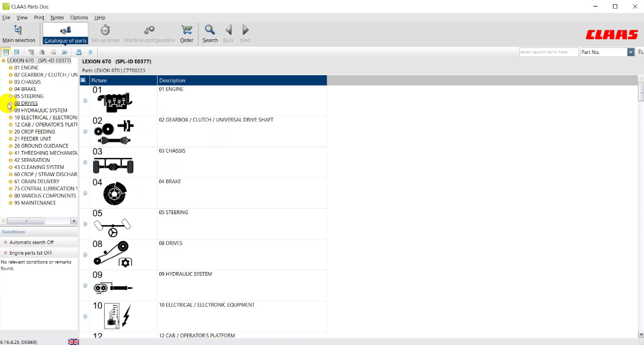
Task: Open the File menu
Action: pyautogui.click(x=6, y=17)
